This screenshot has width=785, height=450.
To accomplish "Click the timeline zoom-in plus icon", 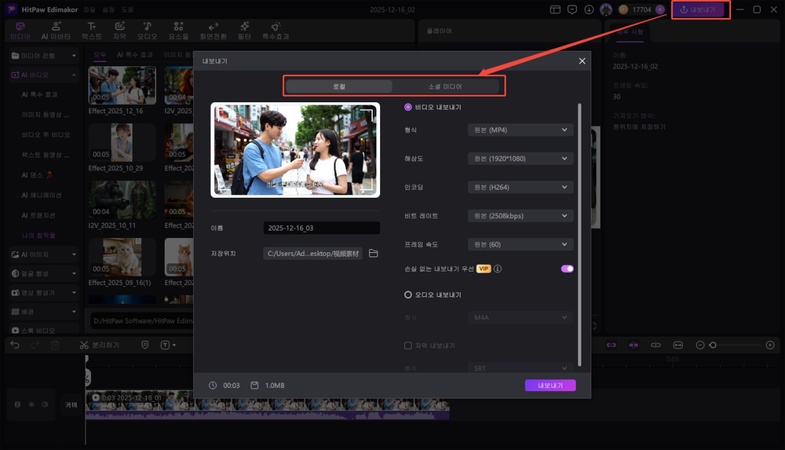I will 770,345.
